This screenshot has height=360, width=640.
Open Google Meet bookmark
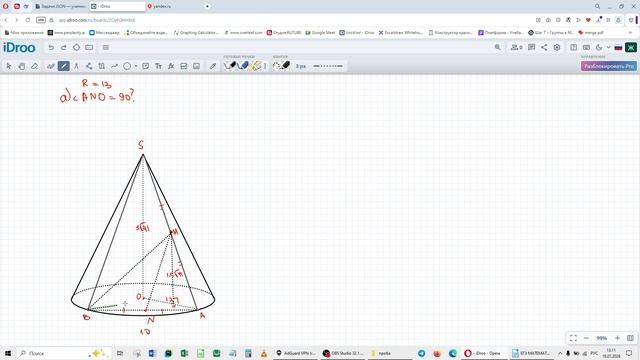click(320, 32)
